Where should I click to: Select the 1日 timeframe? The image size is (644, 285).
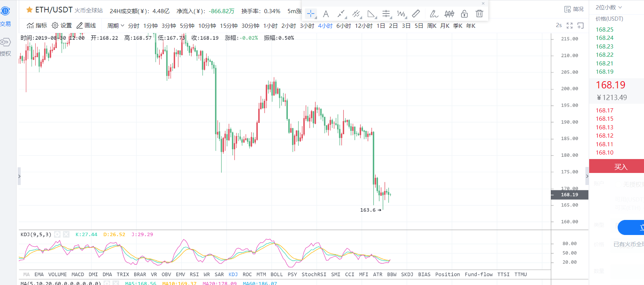point(381,26)
